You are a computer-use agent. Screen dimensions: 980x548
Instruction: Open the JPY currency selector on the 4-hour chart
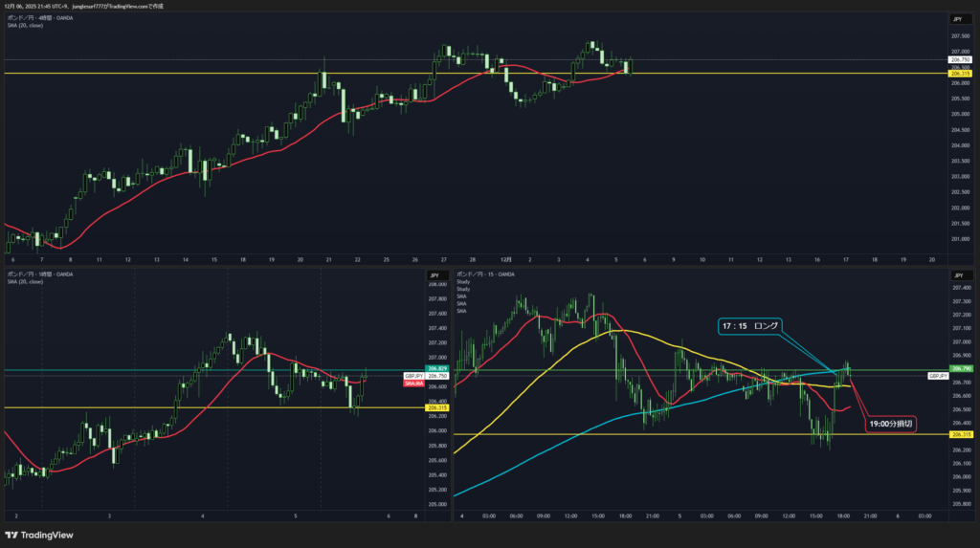click(957, 19)
